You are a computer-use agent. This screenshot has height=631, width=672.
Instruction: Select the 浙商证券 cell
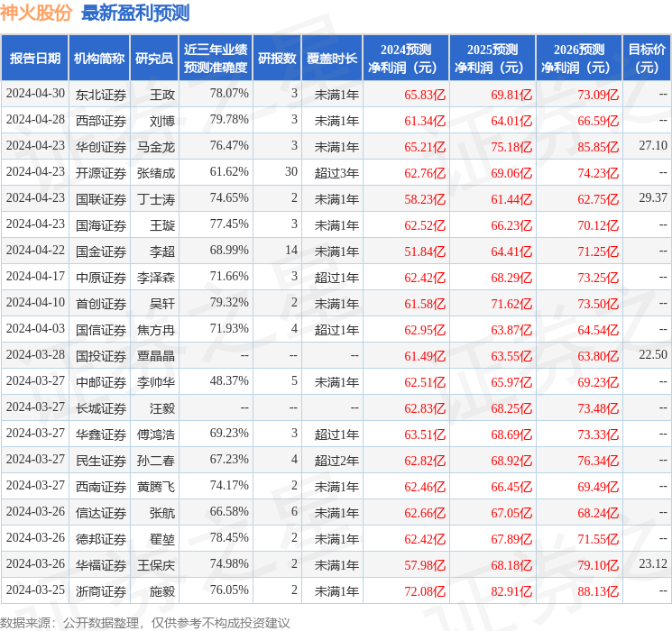[101, 591]
